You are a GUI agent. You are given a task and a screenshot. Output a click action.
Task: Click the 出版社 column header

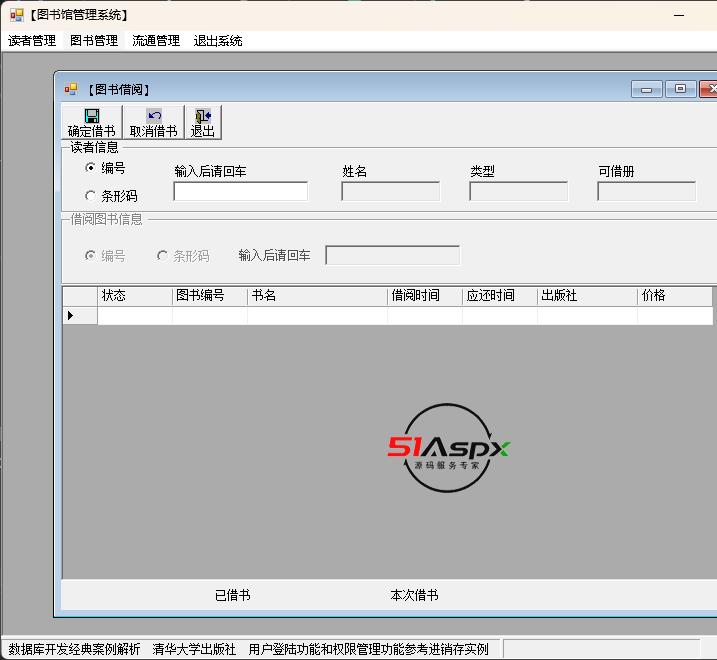(587, 296)
